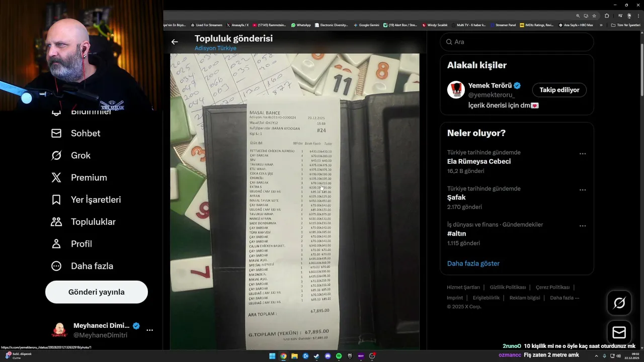Open the #altın trending topic
Screen dimensions: 644x362
(x=457, y=234)
